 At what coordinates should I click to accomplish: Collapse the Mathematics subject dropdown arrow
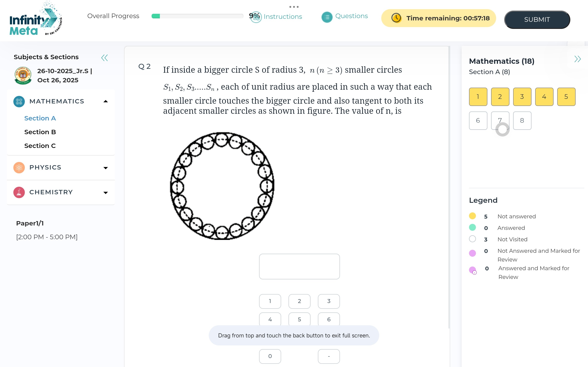pyautogui.click(x=105, y=101)
